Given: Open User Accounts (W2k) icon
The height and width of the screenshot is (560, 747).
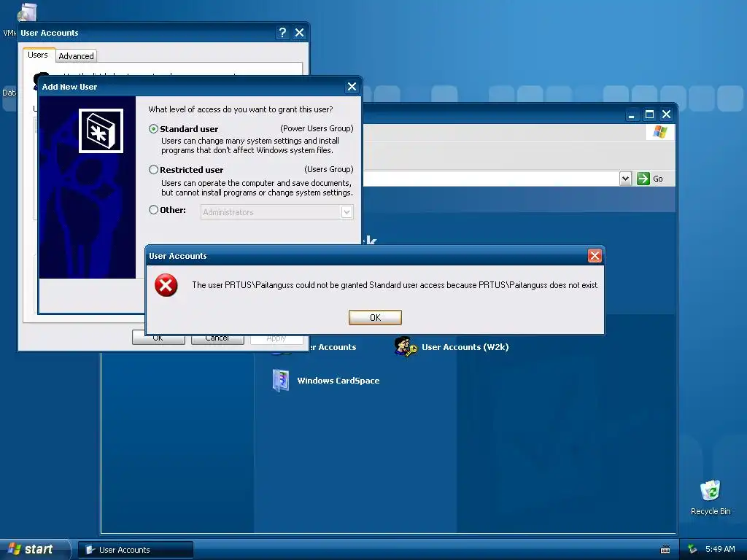Looking at the screenshot, I should coord(405,346).
